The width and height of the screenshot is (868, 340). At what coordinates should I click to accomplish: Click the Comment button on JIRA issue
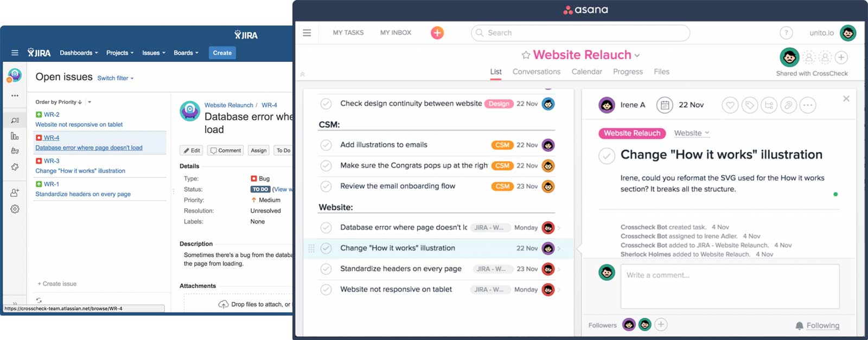click(226, 150)
